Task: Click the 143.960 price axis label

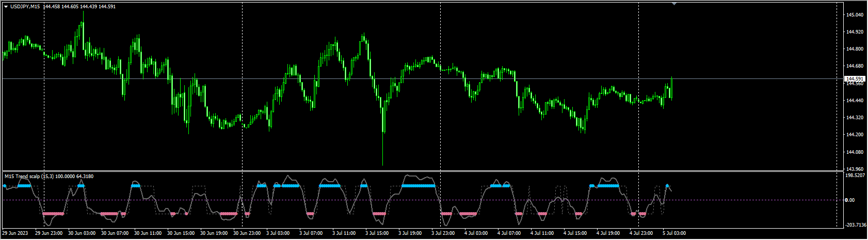Action: point(855,169)
